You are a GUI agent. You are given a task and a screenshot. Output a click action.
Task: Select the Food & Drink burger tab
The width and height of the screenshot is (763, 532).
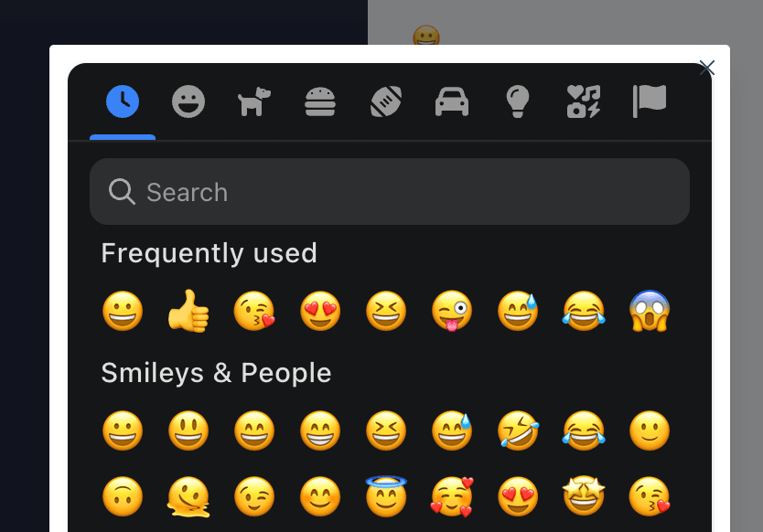[320, 101]
